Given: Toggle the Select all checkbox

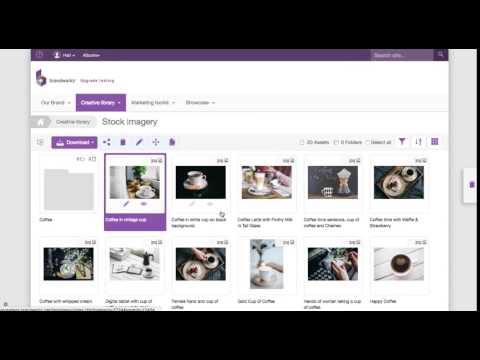Looking at the screenshot, I should coord(367,142).
